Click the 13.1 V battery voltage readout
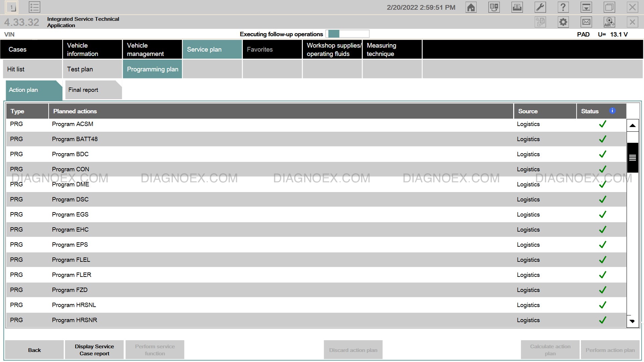Screen dimensions: 644x362 (x=619, y=34)
